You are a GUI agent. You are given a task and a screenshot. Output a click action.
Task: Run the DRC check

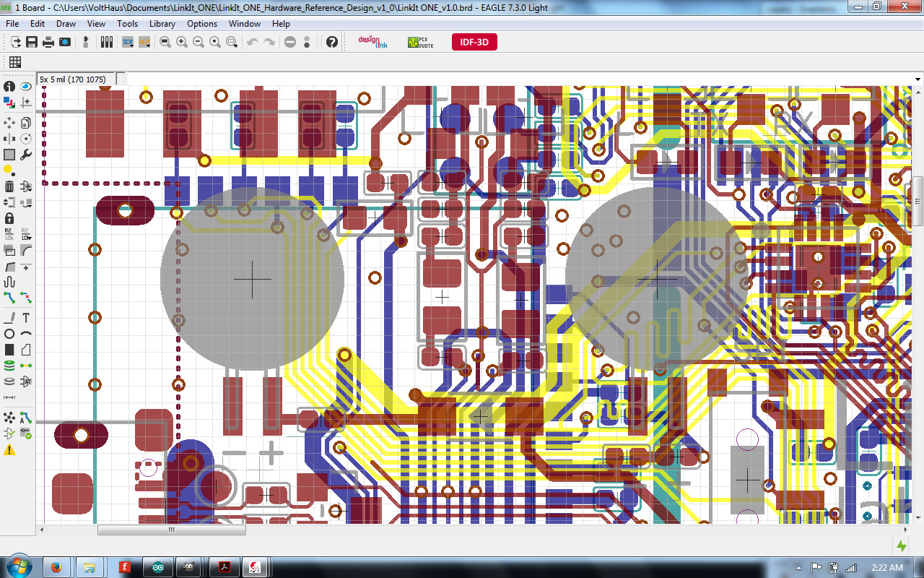click(26, 433)
